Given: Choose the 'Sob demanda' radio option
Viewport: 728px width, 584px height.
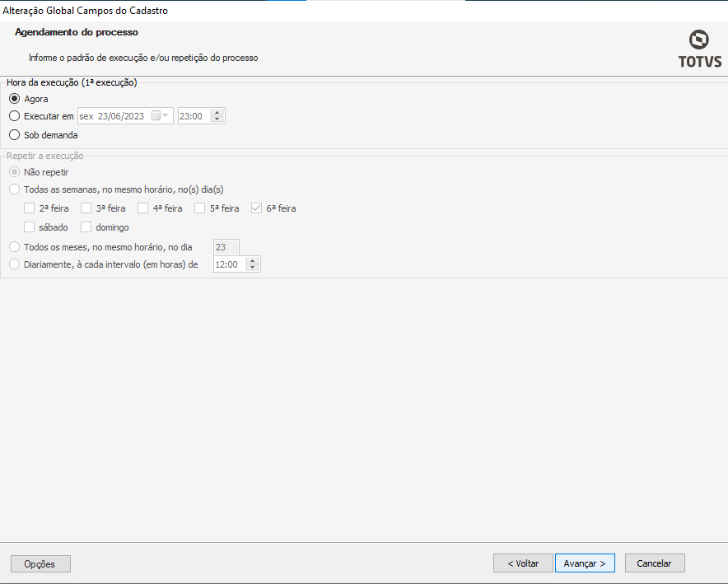Looking at the screenshot, I should pyautogui.click(x=14, y=135).
